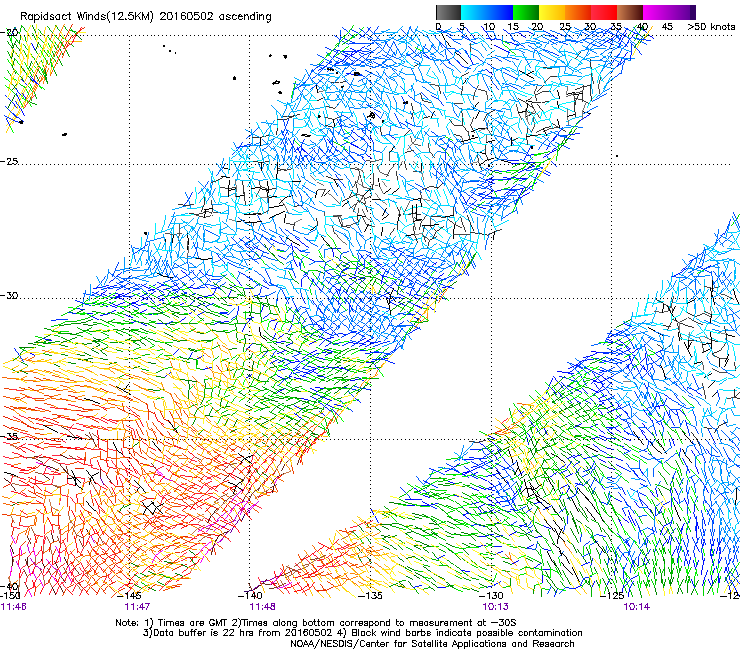Click the brown 35-40 knot legend segment

coord(630,12)
